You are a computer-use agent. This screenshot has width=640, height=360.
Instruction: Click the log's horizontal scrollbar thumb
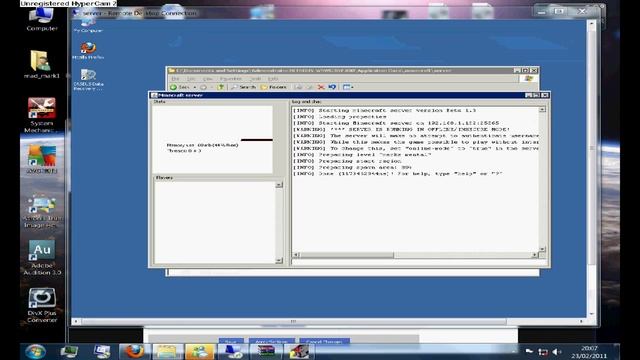click(347, 255)
